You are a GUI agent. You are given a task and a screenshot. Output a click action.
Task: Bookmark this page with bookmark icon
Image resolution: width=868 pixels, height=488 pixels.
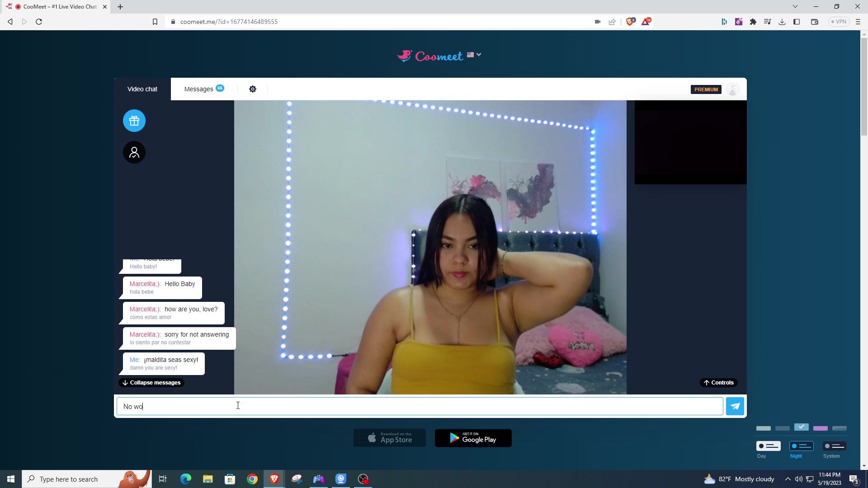pos(155,22)
